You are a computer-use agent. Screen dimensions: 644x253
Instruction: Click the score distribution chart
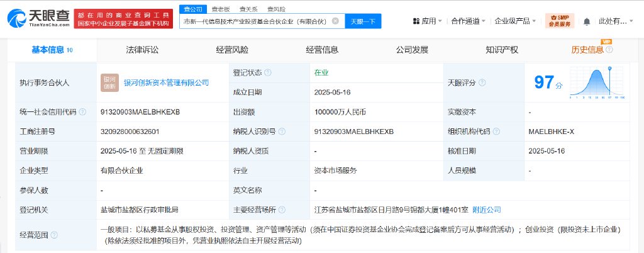[x=597, y=82]
